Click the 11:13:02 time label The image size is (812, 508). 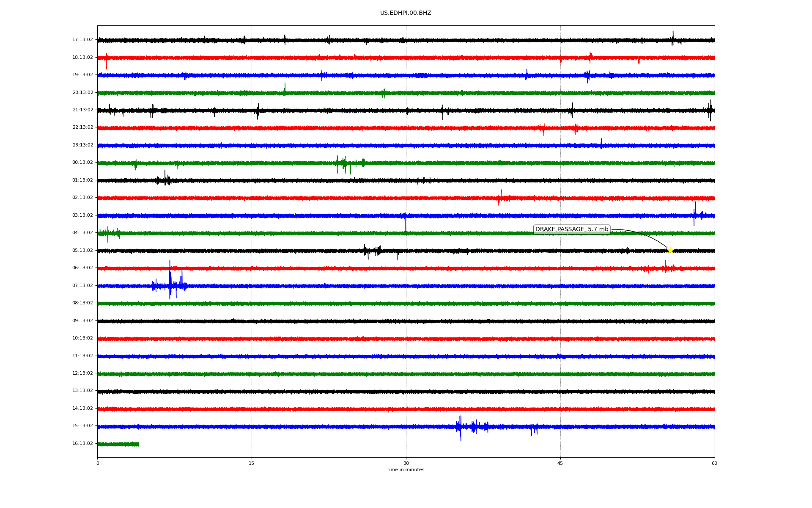pos(82,356)
